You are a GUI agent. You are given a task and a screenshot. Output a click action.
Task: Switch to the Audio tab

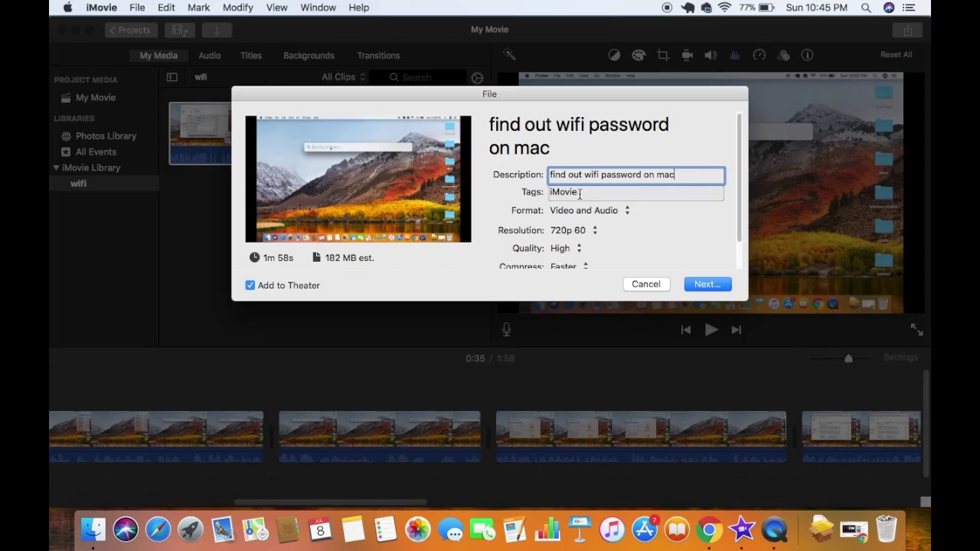click(x=210, y=56)
